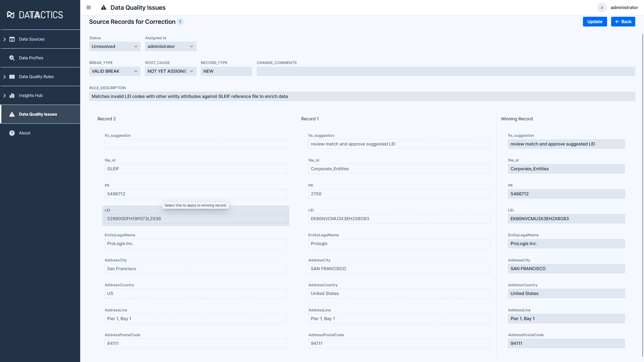
Task: Click the About question-mark icon
Action: click(x=12, y=133)
